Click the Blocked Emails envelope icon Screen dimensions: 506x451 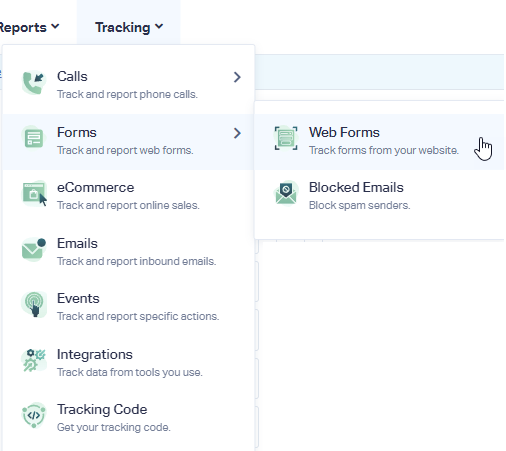(286, 194)
